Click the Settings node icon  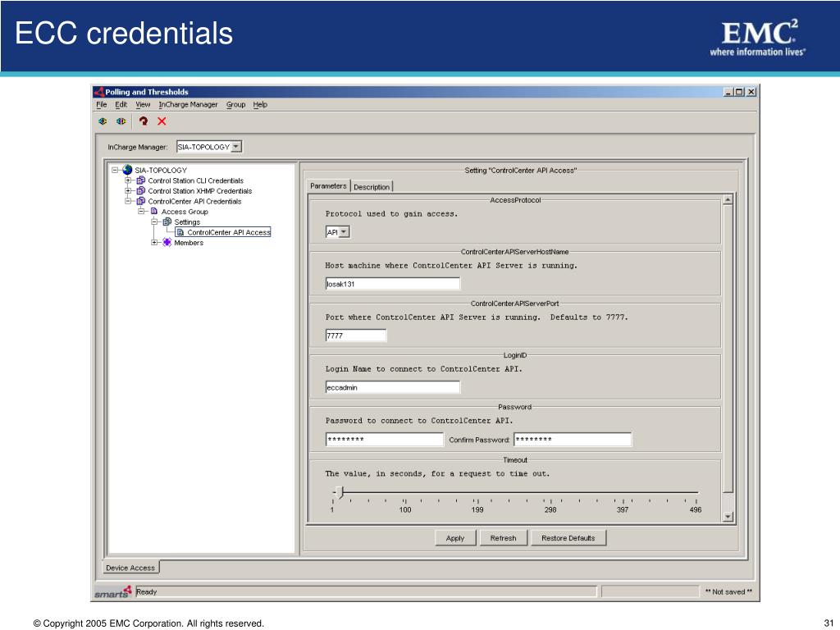[167, 221]
